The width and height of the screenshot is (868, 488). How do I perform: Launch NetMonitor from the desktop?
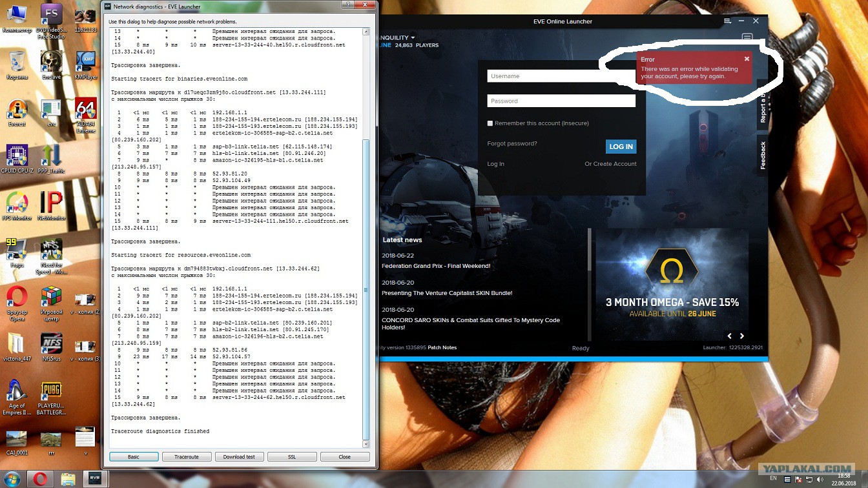pyautogui.click(x=51, y=207)
